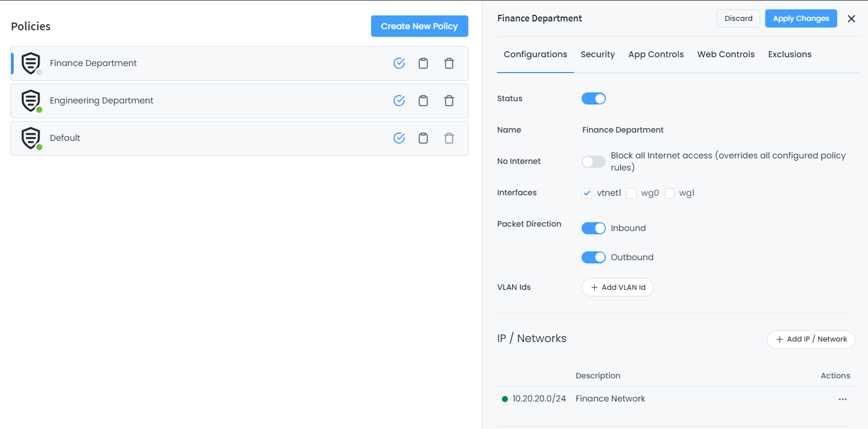Click the Finance Department name field
The image size is (868, 429).
pyautogui.click(x=623, y=130)
